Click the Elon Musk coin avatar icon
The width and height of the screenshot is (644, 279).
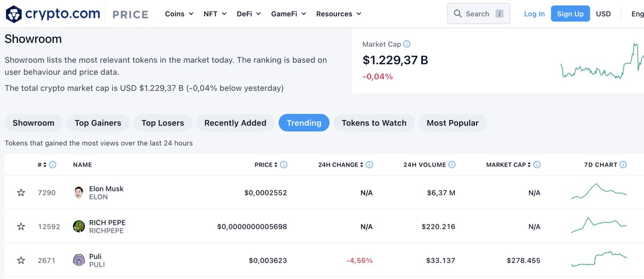coord(79,193)
